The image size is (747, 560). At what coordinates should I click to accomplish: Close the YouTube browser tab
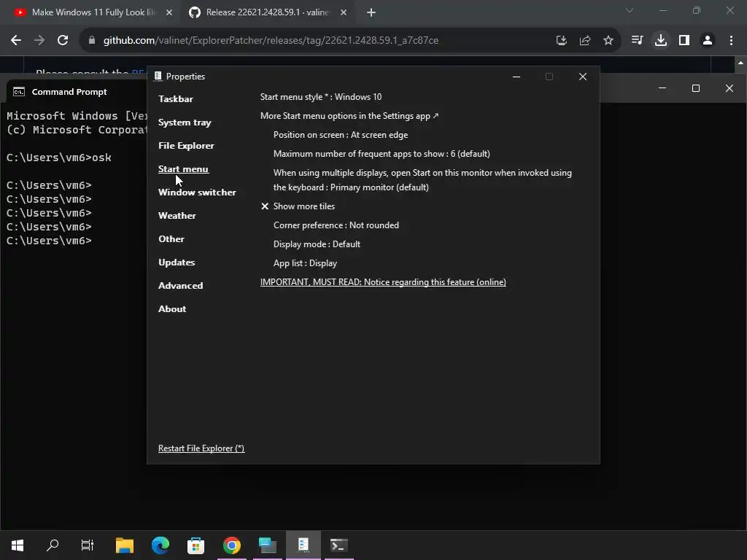(x=169, y=12)
